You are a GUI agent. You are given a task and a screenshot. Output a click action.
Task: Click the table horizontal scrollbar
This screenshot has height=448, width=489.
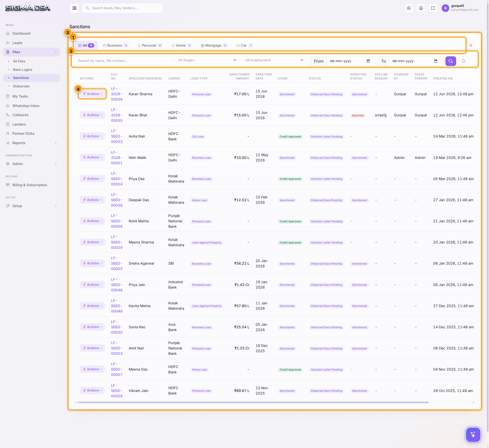[x=253, y=402]
